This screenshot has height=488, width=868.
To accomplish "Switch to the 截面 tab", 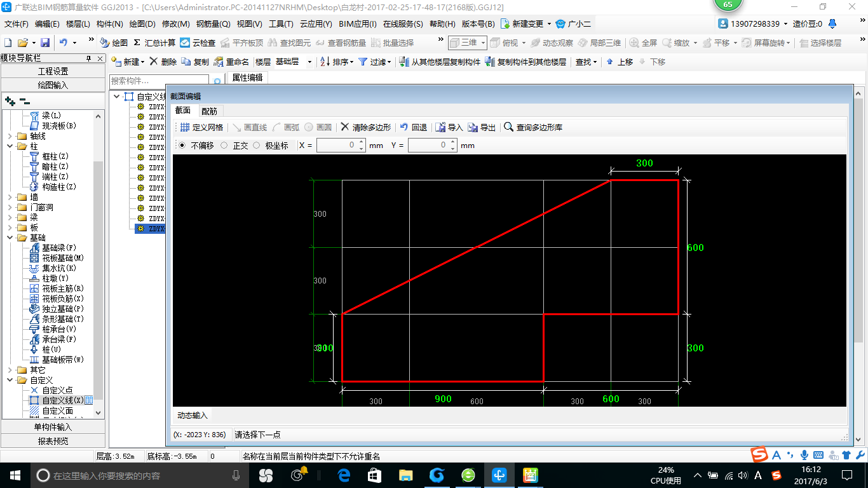I will (183, 111).
